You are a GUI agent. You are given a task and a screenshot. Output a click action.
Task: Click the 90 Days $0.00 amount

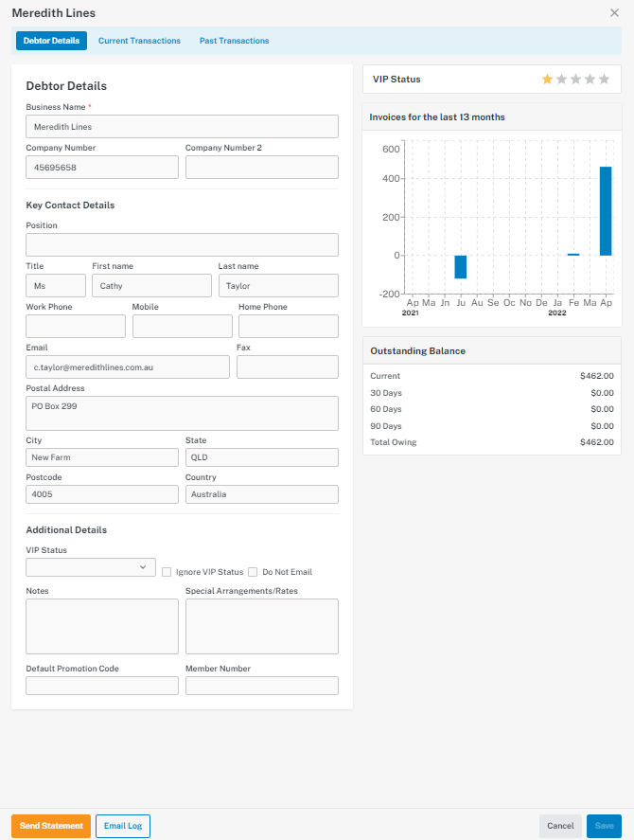(603, 426)
